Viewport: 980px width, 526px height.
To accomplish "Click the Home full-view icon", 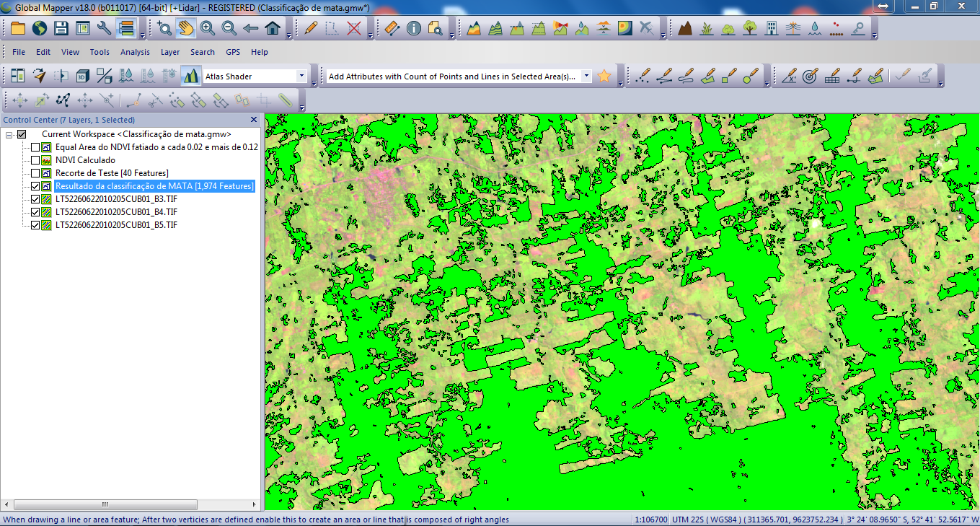I will coord(273,28).
